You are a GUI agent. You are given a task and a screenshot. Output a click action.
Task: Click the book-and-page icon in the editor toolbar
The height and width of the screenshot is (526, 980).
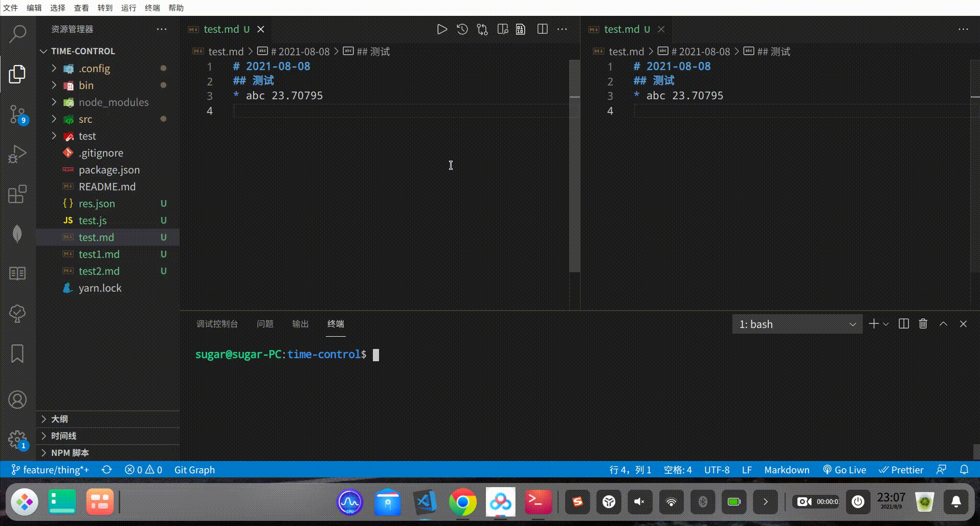click(x=521, y=29)
